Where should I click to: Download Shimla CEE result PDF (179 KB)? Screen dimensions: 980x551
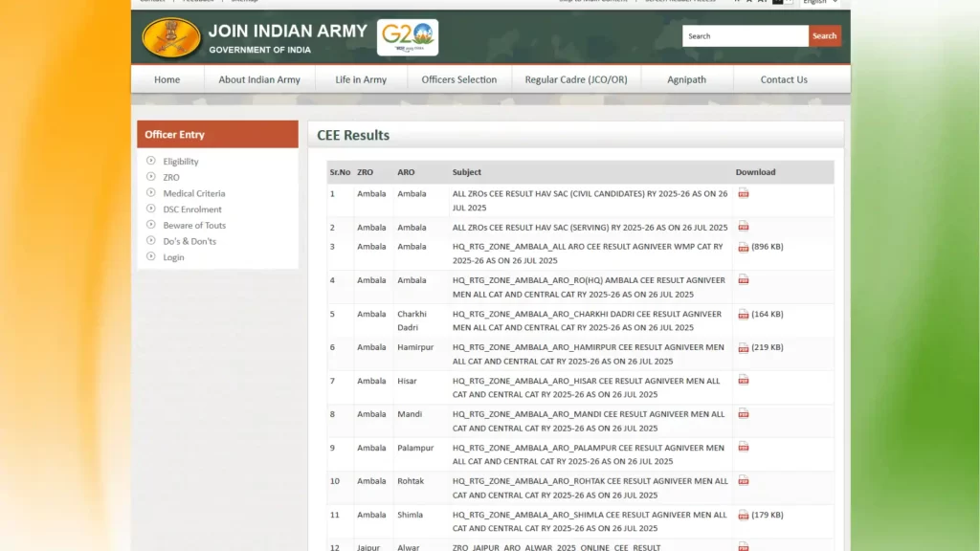pos(744,515)
